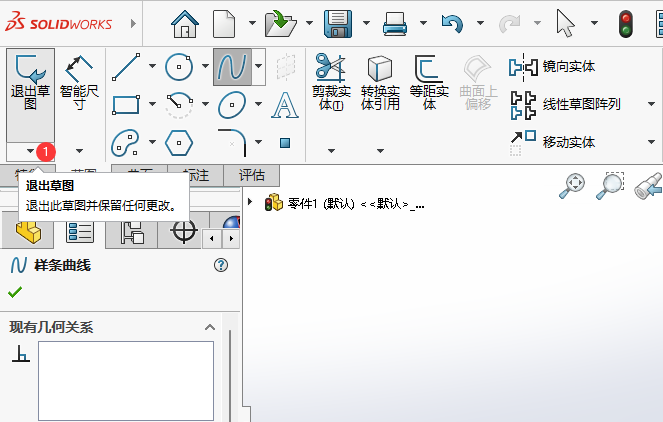Open Smart Dimension dropdown arrow
Image resolution: width=663 pixels, height=422 pixels.
pos(79,151)
